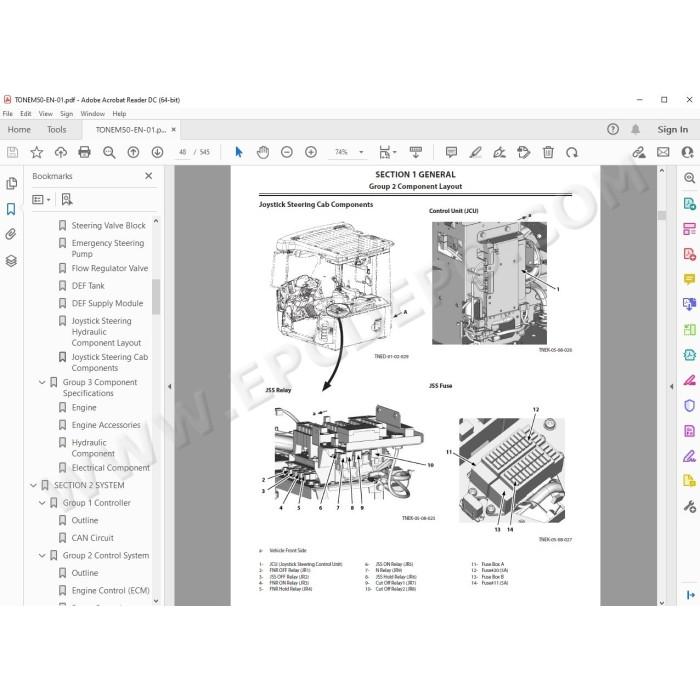Share a link to the file
Image resolution: width=700 pixels, height=700 pixels.
639,152
